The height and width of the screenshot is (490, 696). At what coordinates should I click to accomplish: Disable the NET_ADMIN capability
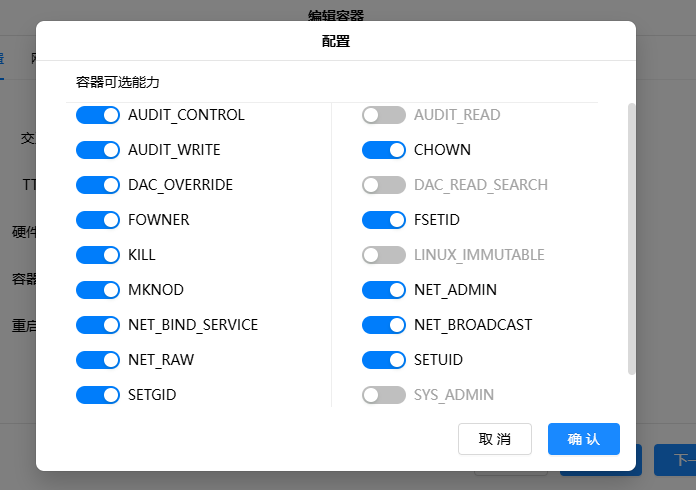(384, 290)
